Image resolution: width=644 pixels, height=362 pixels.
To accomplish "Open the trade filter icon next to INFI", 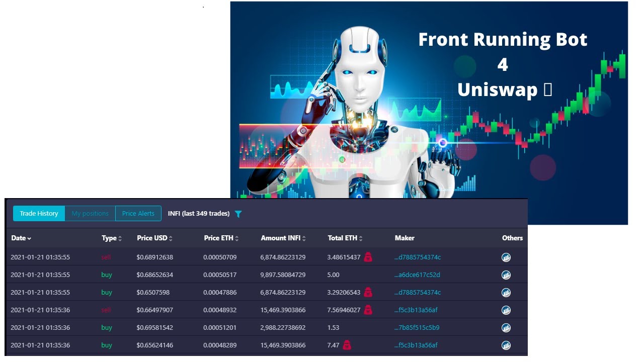I will [x=238, y=214].
